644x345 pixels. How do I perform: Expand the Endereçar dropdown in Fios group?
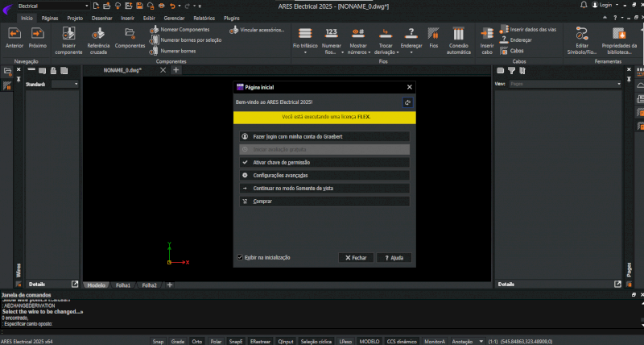411,52
